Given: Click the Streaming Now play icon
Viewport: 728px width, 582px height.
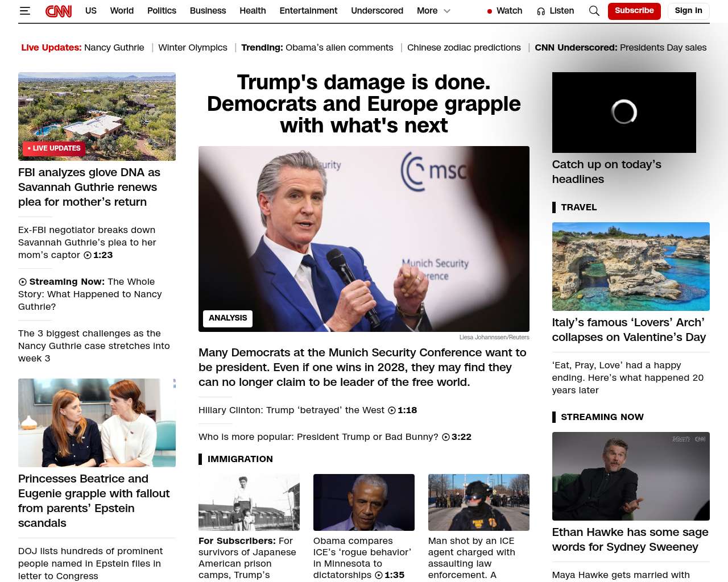Looking at the screenshot, I should point(23,282).
